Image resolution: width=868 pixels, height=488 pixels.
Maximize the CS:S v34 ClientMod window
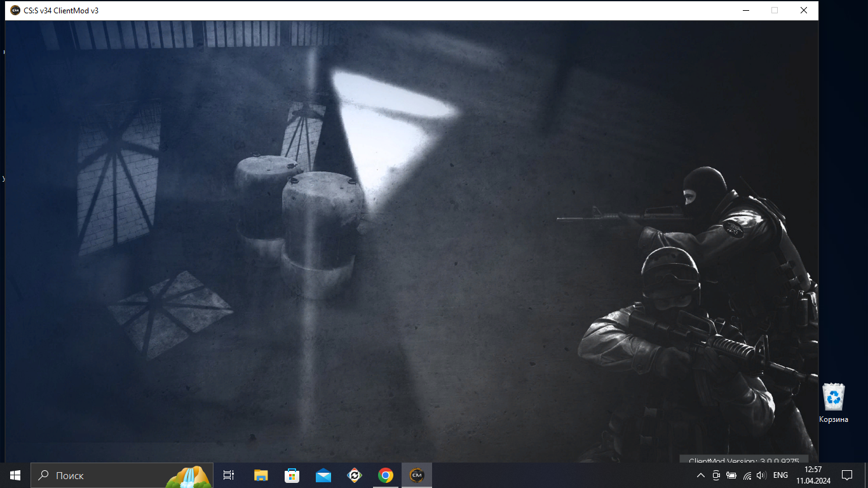[x=774, y=10]
